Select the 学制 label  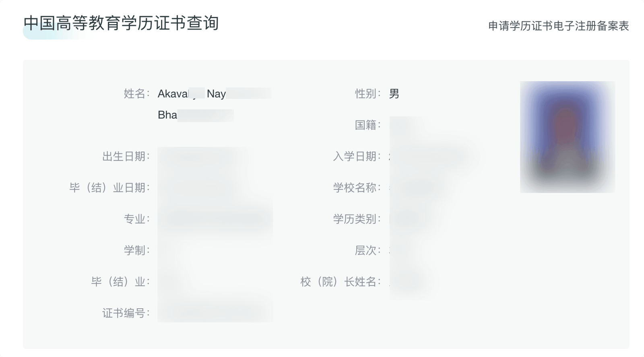(x=137, y=251)
